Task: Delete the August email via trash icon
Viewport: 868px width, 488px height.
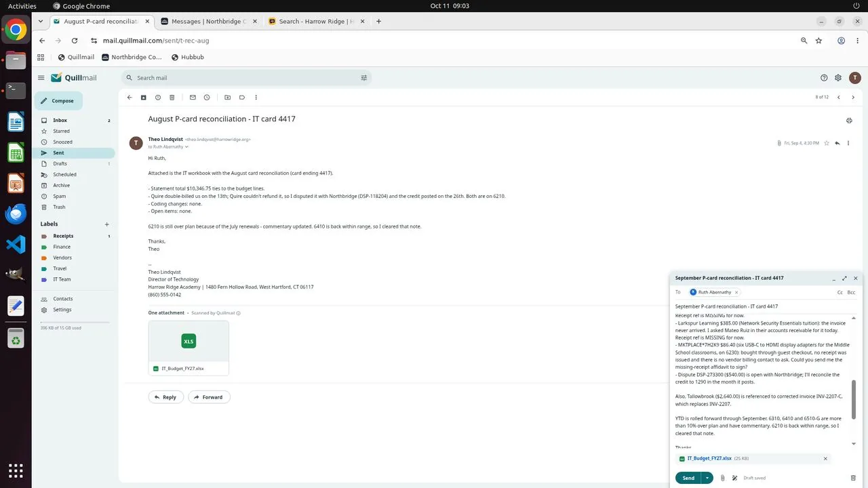Action: pos(172,98)
